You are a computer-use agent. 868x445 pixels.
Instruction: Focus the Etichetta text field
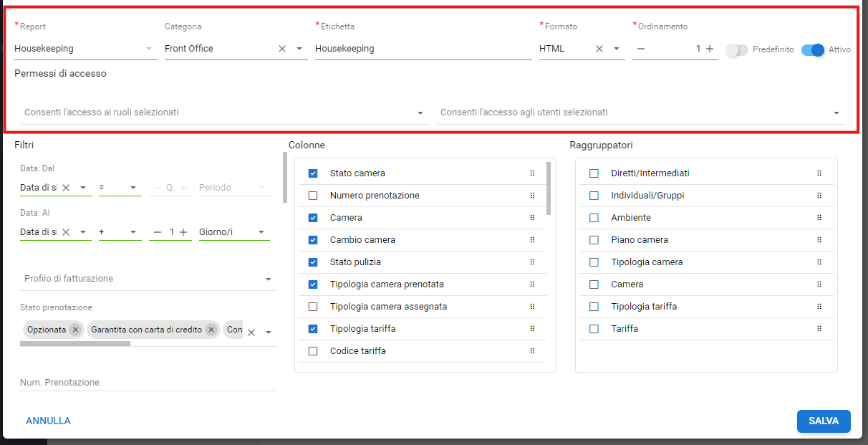point(423,49)
